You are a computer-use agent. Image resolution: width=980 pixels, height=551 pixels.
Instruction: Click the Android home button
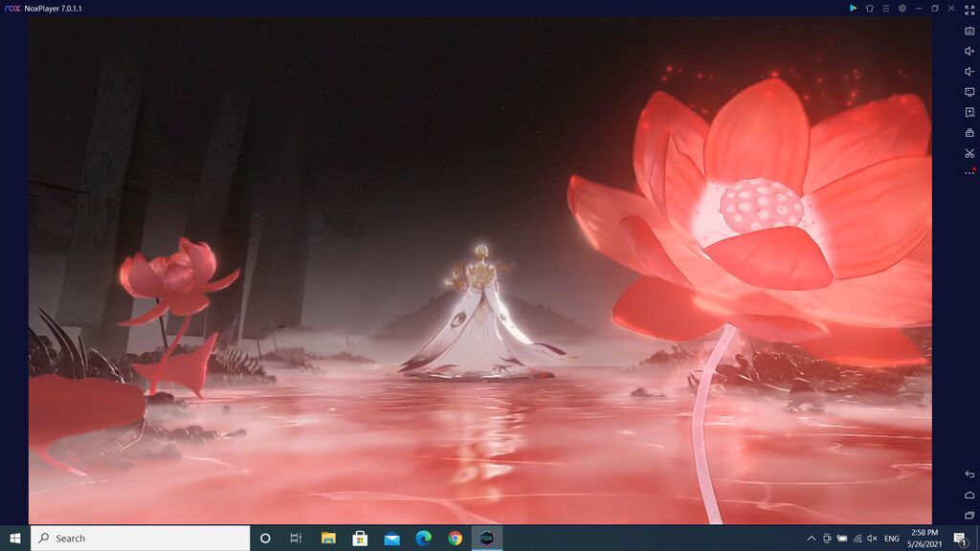pos(969,495)
